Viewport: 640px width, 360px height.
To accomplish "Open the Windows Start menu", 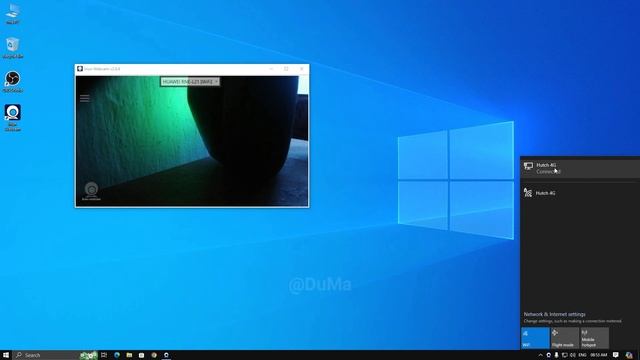I will [6, 355].
